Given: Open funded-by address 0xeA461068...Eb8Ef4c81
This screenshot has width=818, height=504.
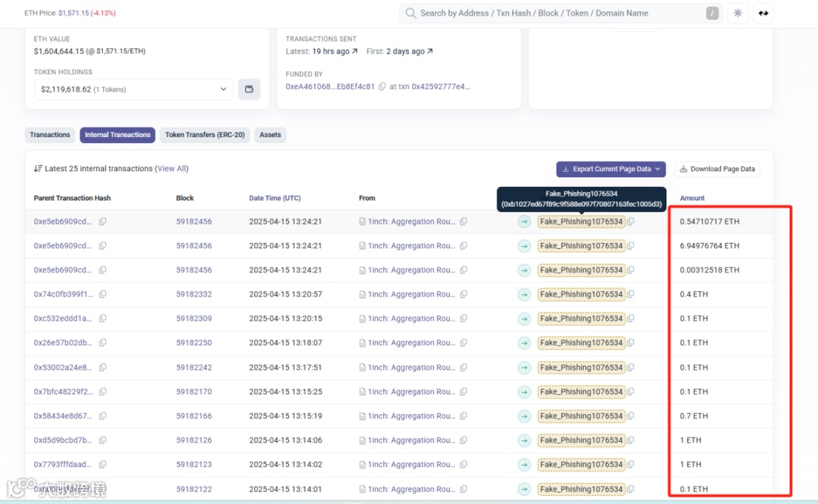Looking at the screenshot, I should click(330, 86).
